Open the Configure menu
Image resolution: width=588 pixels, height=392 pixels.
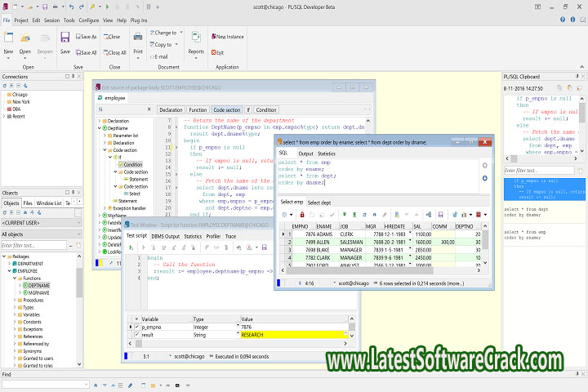tap(89, 20)
